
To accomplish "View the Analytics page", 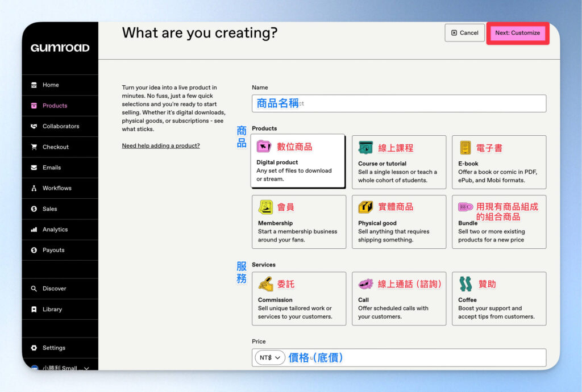I will [x=60, y=230].
